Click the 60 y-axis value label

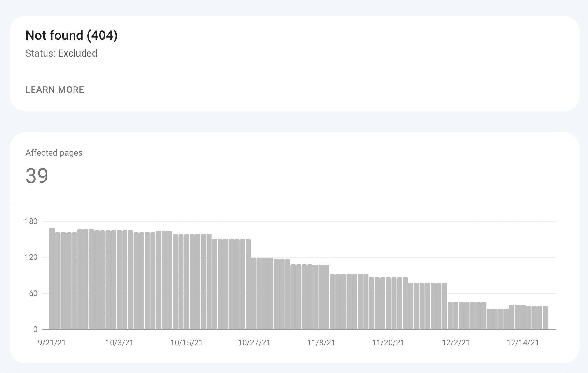pos(33,293)
